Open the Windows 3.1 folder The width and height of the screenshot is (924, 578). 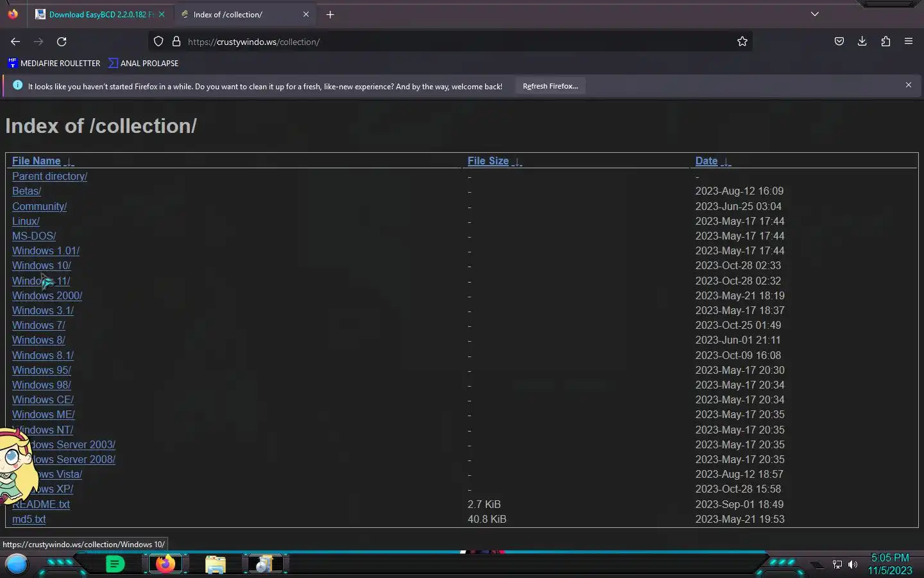click(x=43, y=310)
